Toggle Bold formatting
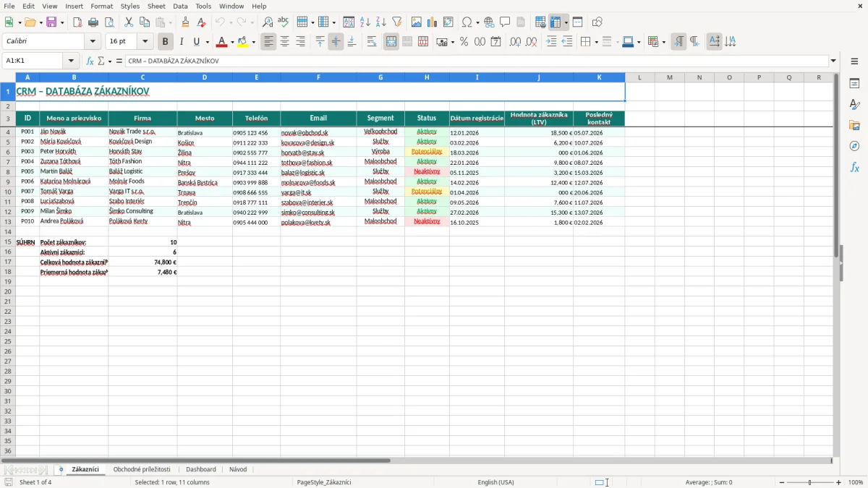This screenshot has height=488, width=868. click(x=166, y=42)
